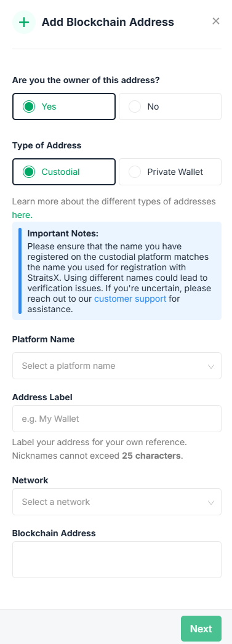The height and width of the screenshot is (644, 232).
Task: Open the Platform Name dropdown
Action: pyautogui.click(x=117, y=366)
